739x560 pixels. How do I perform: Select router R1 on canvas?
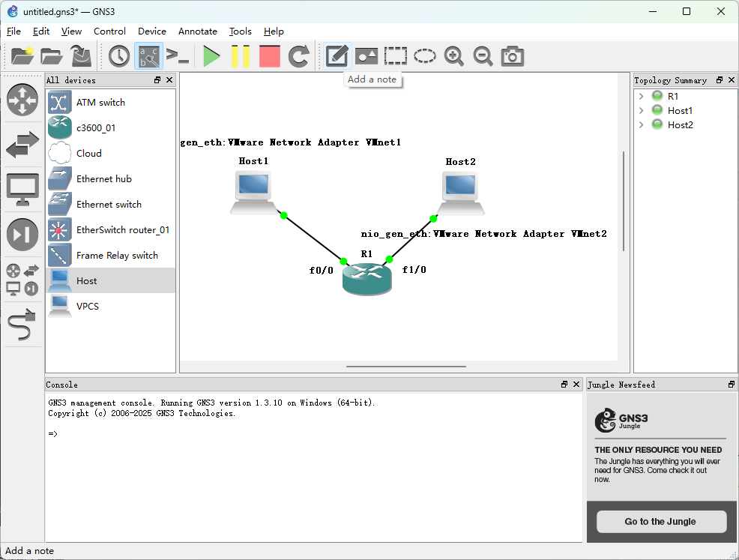367,279
